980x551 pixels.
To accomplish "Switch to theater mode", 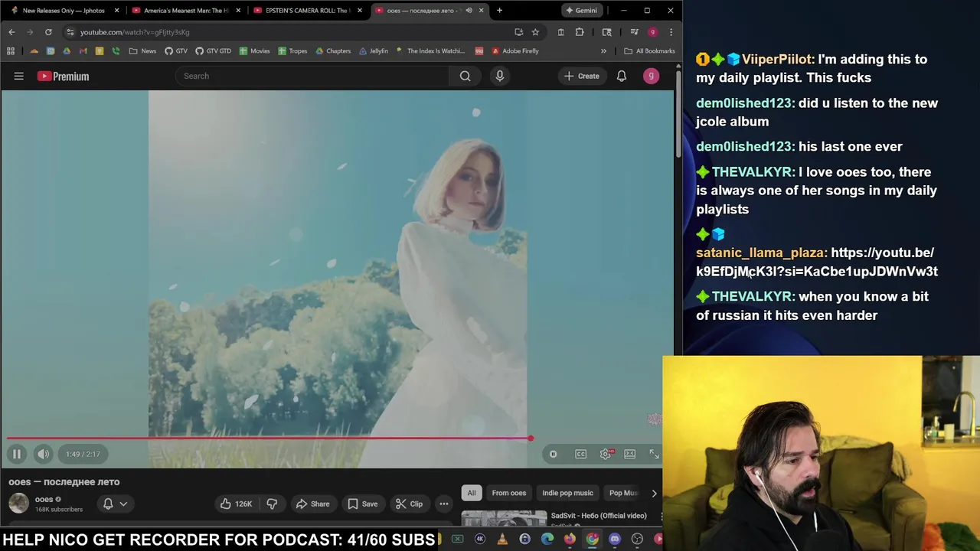I will coord(629,454).
